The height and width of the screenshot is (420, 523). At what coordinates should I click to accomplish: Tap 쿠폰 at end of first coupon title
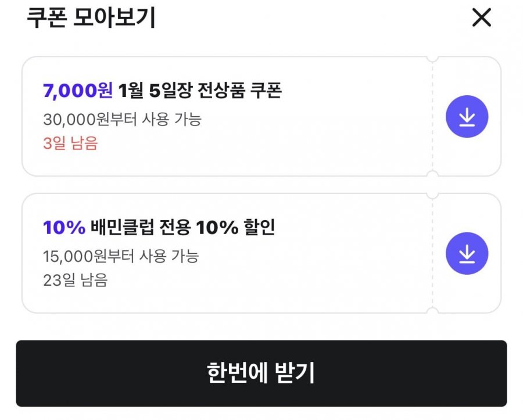(x=266, y=91)
